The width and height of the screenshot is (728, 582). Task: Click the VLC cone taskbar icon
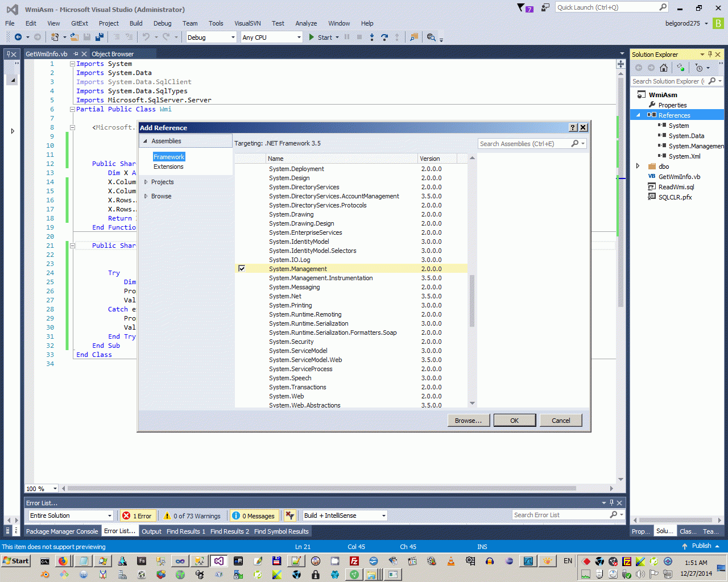(451, 561)
